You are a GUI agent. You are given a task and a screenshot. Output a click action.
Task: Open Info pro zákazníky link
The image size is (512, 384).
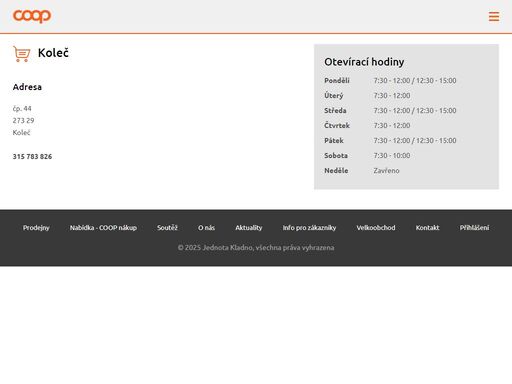point(309,228)
